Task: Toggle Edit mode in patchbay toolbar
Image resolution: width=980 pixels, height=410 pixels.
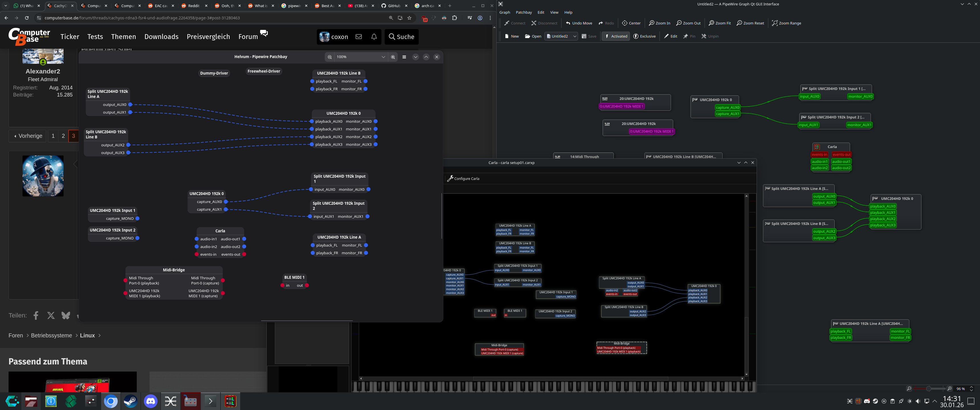Action: click(670, 36)
